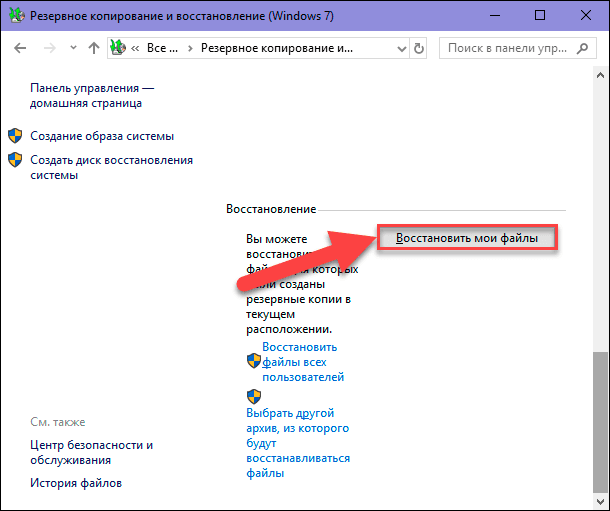This screenshot has height=511, width=610.
Task: Click shield icon next to 'Создание образа системы'
Action: [x=15, y=136]
